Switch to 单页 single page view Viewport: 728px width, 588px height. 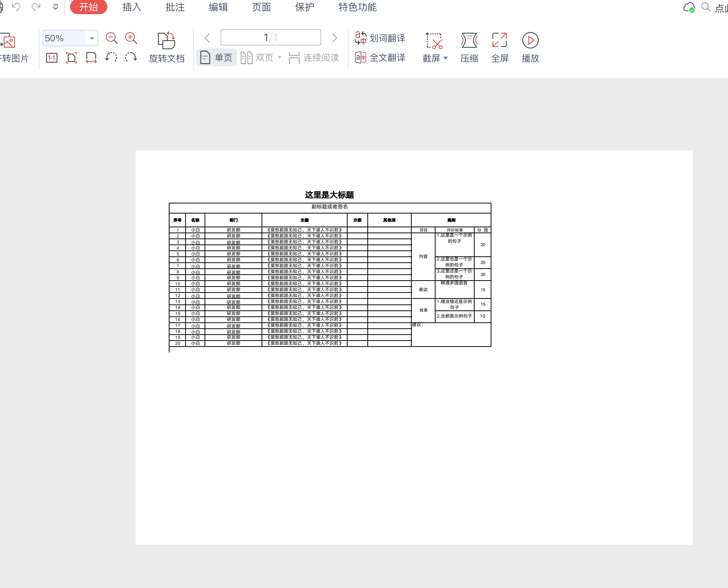point(217,58)
